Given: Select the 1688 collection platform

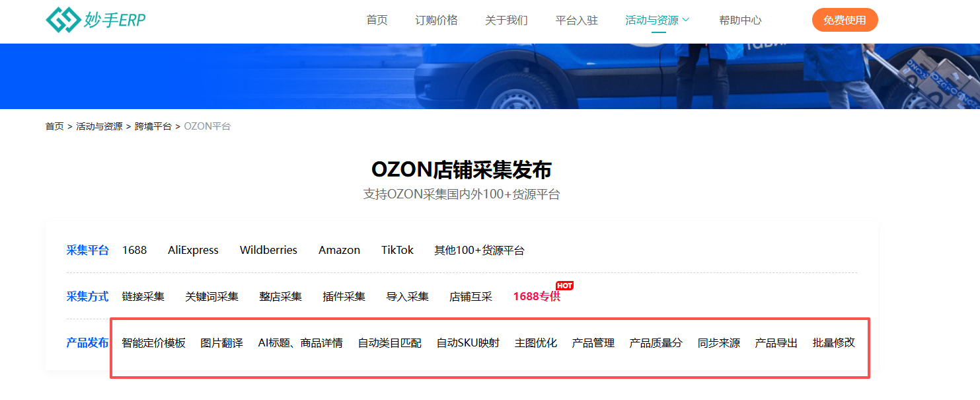Looking at the screenshot, I should pyautogui.click(x=134, y=250).
